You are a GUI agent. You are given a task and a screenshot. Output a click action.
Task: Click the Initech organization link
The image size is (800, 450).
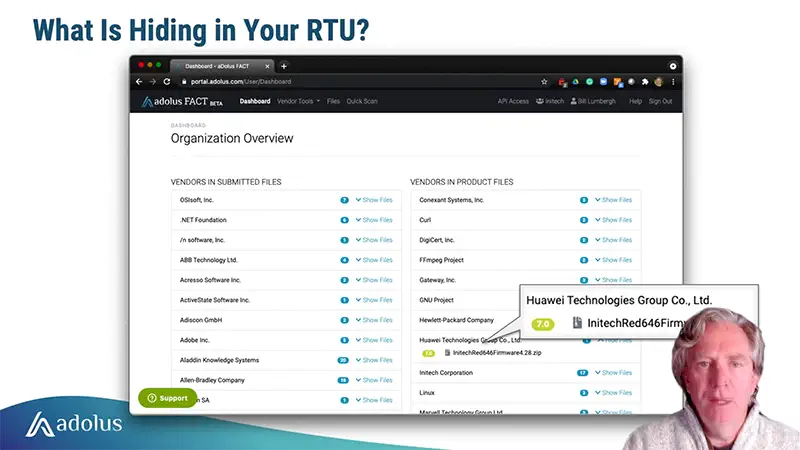click(x=550, y=102)
